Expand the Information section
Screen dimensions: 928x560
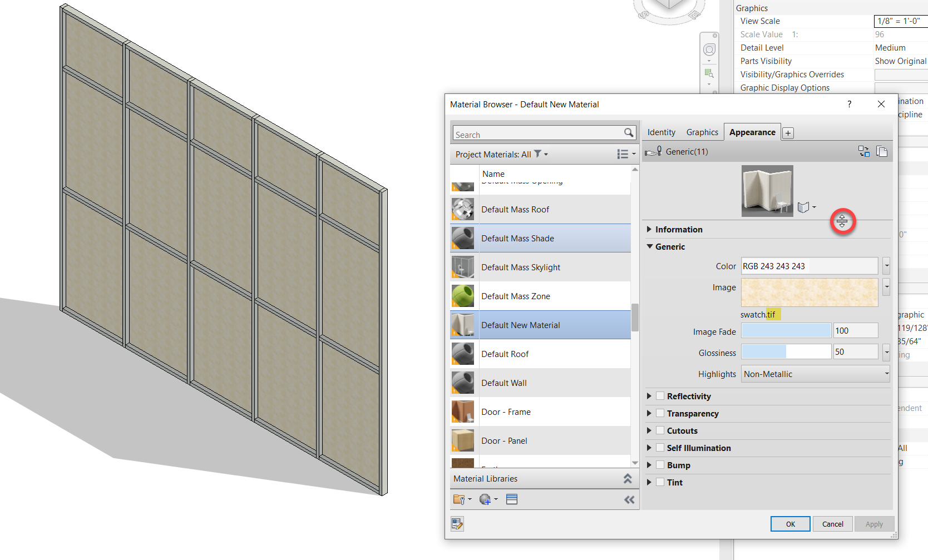coord(649,229)
